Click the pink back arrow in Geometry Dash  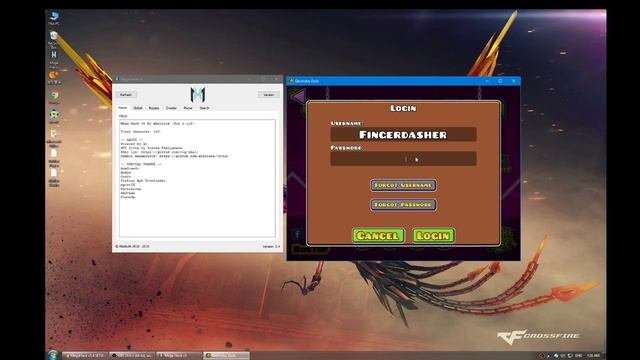[298, 97]
